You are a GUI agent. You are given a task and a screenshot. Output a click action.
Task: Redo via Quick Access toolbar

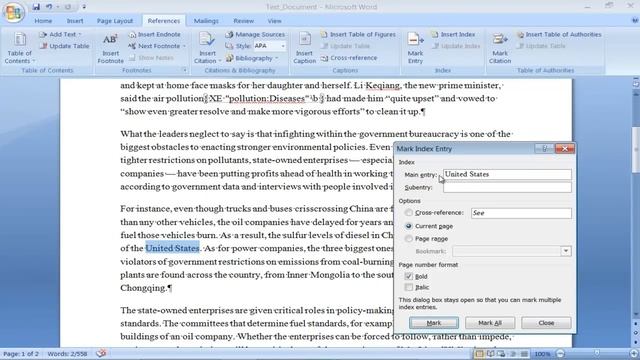click(x=68, y=7)
